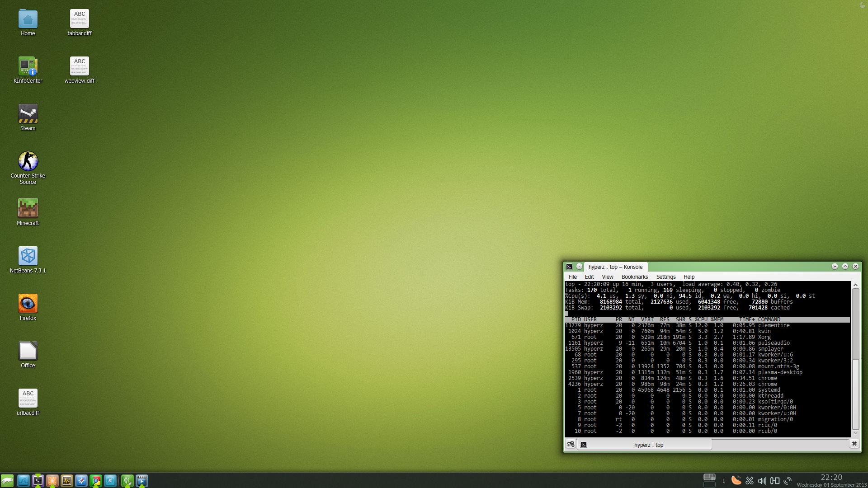The height and width of the screenshot is (488, 868).
Task: Open the volume speaker tray icon
Action: [x=762, y=481]
